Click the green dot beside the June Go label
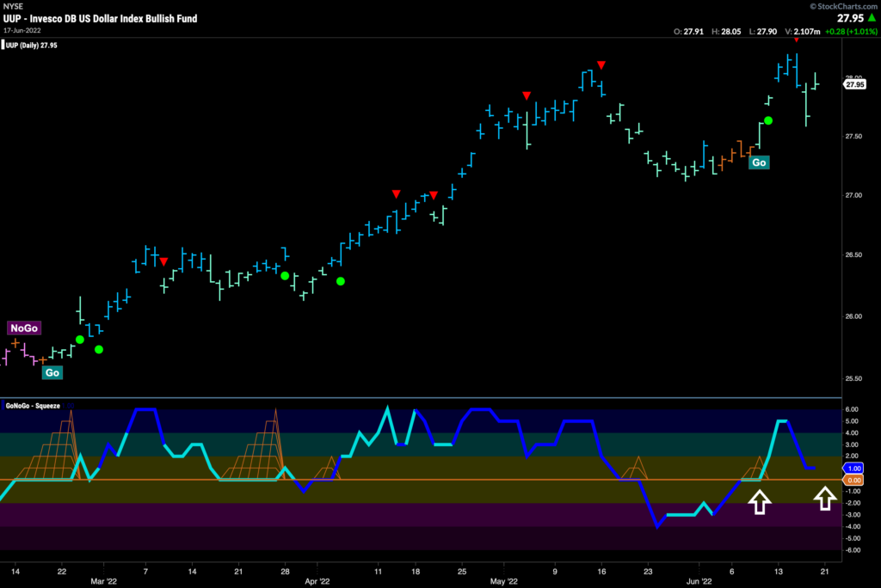This screenshot has width=881, height=588. click(x=768, y=121)
